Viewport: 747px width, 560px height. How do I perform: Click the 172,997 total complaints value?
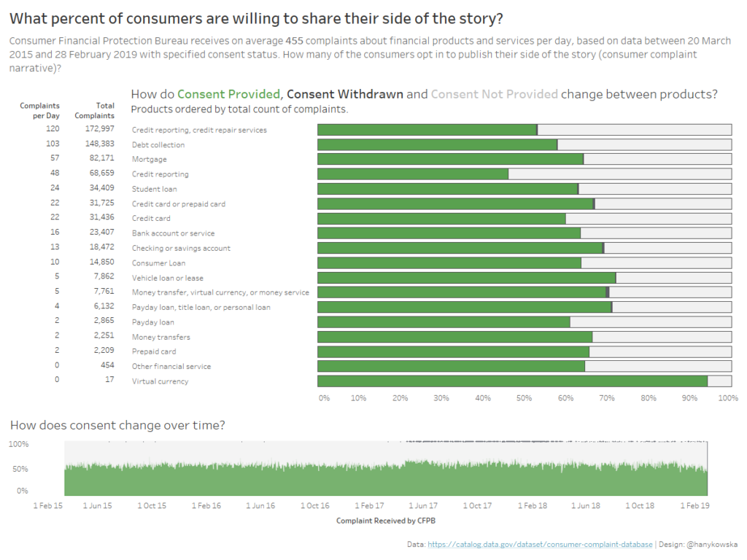click(99, 129)
